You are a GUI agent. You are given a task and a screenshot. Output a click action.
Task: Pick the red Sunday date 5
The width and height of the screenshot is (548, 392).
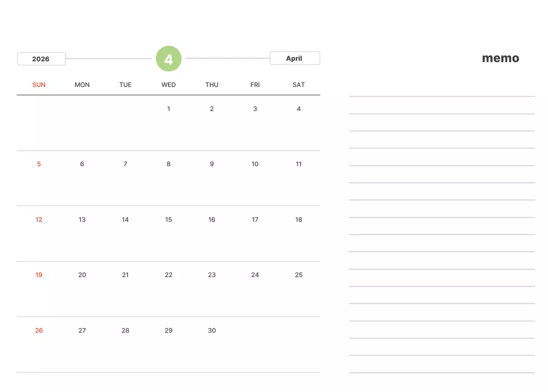point(39,164)
